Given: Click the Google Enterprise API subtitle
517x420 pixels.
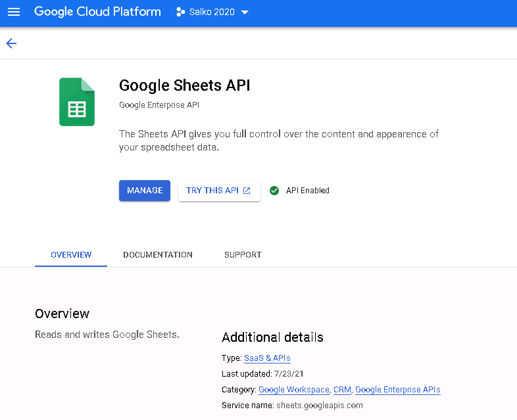Looking at the screenshot, I should (159, 105).
